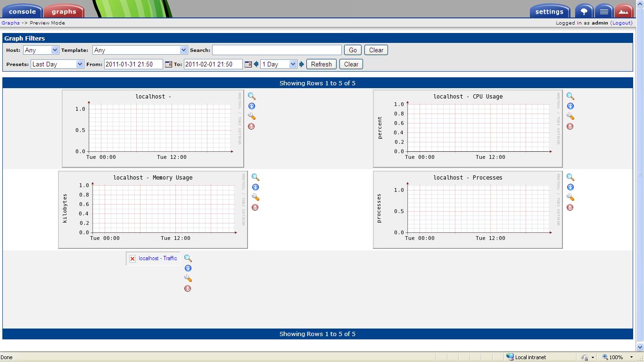Click page-top arrow beside untitled 'localhost -' graph
This screenshot has width=644, height=362.
pyautogui.click(x=251, y=126)
